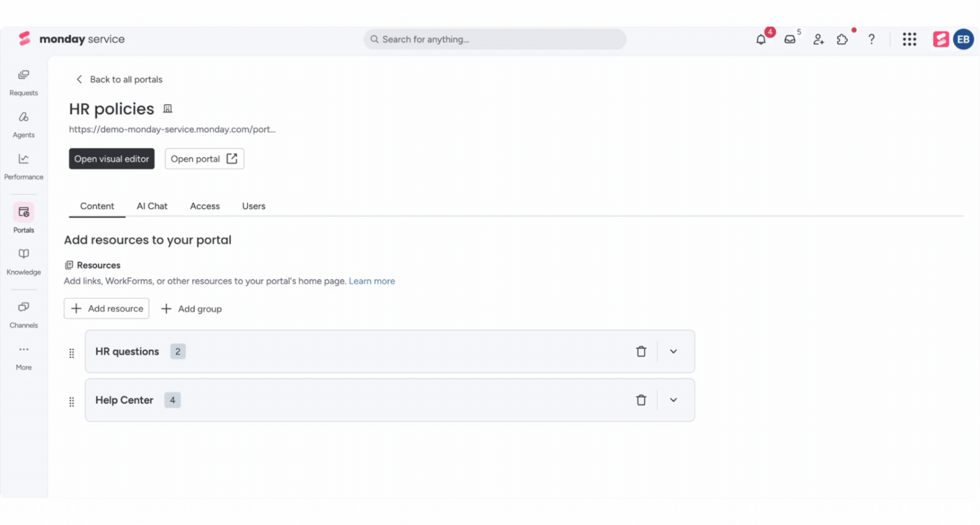This screenshot has height=525, width=980.
Task: Click the Add group button
Action: [192, 309]
